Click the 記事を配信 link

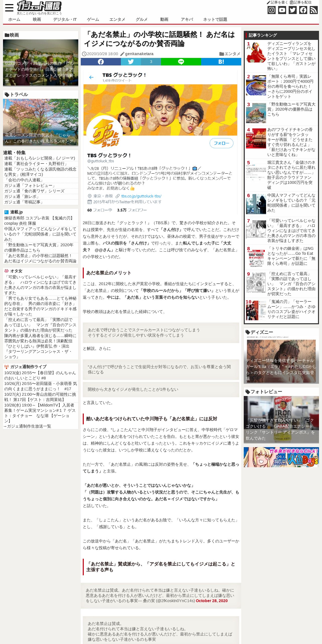[300, 2]
